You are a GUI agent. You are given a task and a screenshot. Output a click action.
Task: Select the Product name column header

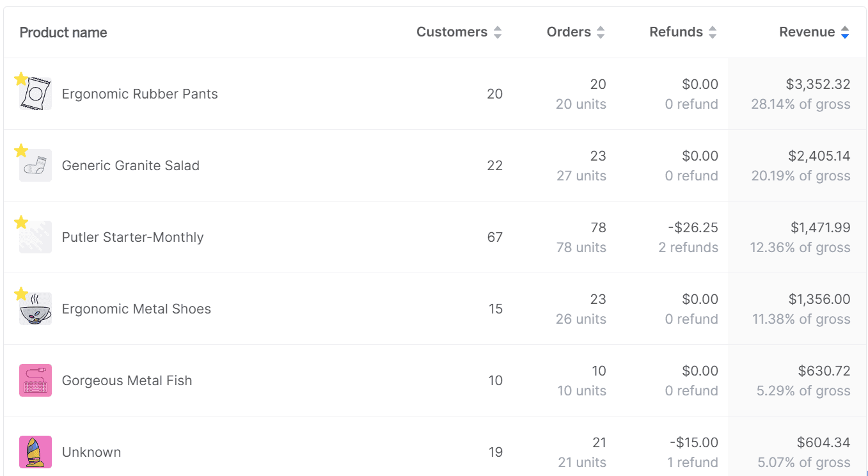pos(63,31)
